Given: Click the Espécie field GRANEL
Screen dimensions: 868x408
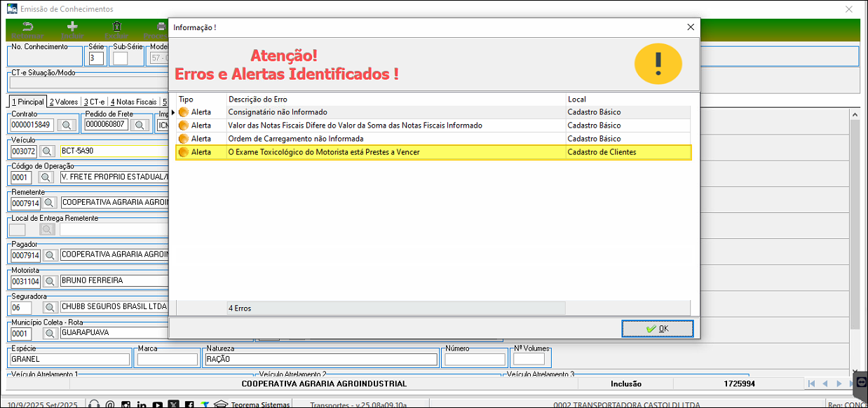Looking at the screenshot, I should (70, 359).
